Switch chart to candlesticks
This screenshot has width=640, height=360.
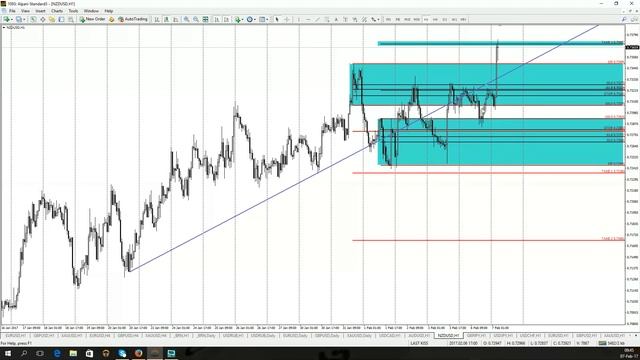[x=167, y=19]
